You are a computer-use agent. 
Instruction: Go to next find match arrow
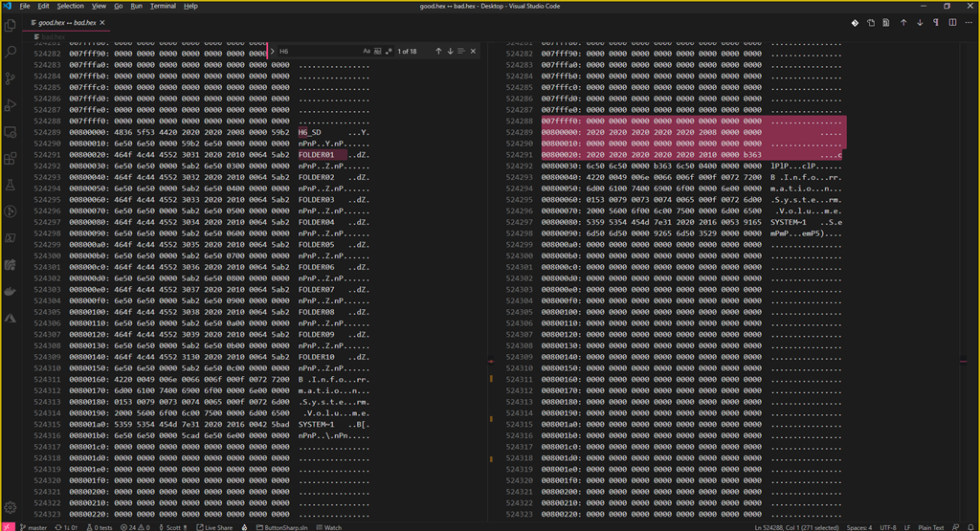(x=451, y=51)
